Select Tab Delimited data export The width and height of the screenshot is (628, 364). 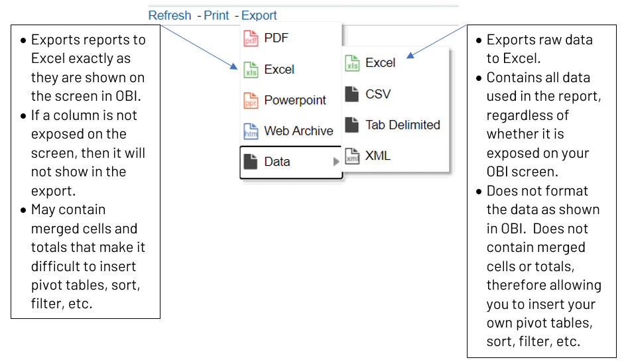403,125
